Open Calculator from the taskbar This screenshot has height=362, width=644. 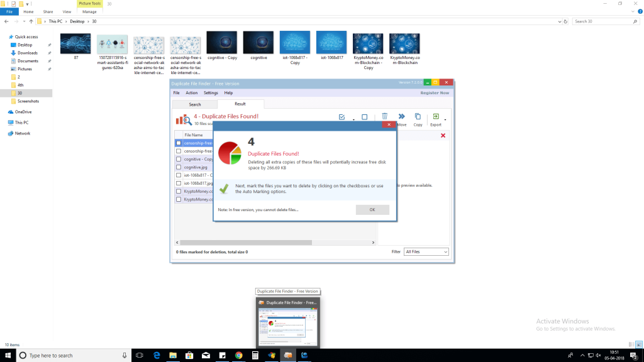pyautogui.click(x=255, y=356)
